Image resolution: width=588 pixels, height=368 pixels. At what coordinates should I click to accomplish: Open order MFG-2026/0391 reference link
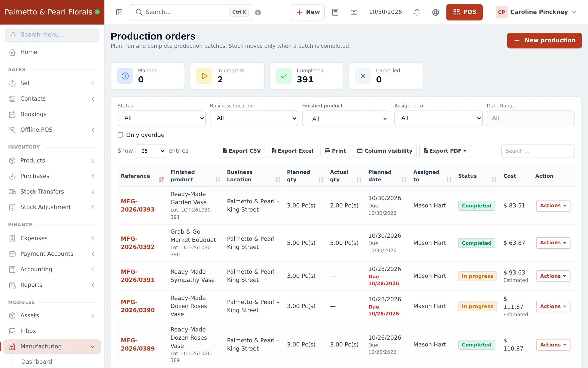[138, 276]
